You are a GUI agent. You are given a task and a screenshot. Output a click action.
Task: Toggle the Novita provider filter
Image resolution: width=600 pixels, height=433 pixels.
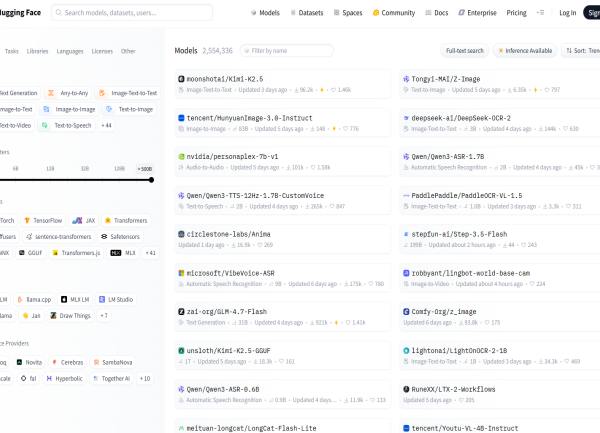[x=29, y=362]
